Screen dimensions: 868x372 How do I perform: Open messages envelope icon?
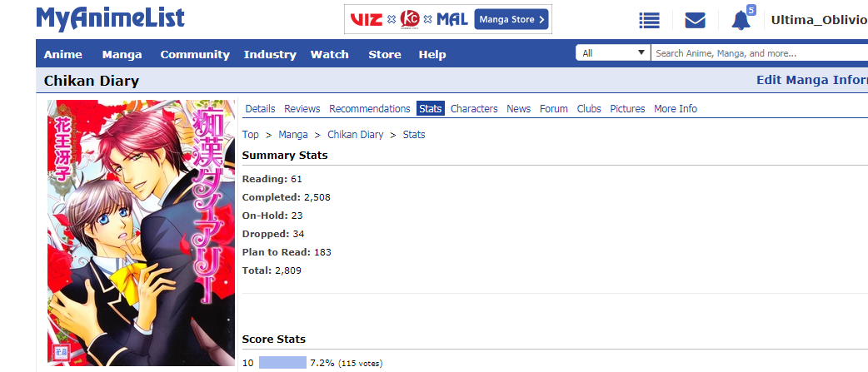(x=695, y=21)
